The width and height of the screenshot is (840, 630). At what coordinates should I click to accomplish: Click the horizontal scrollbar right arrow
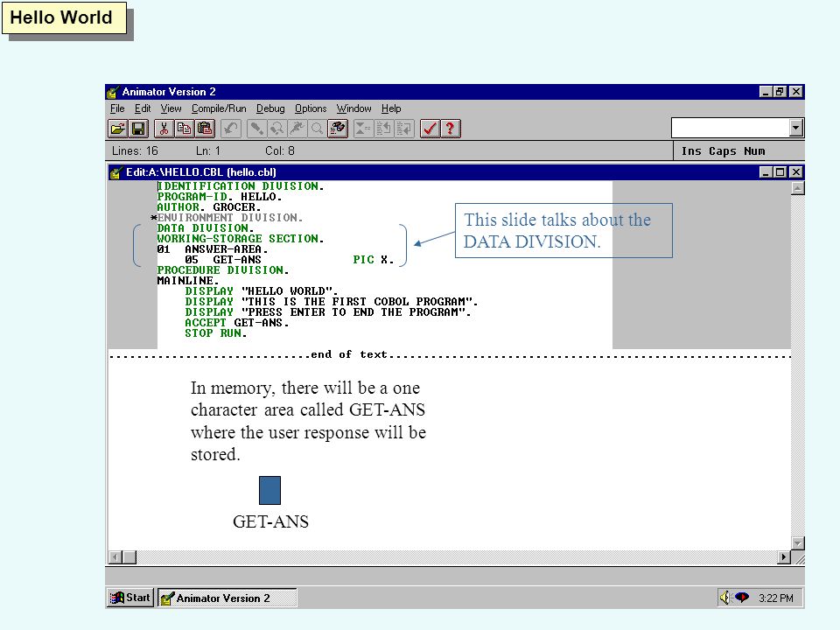784,557
